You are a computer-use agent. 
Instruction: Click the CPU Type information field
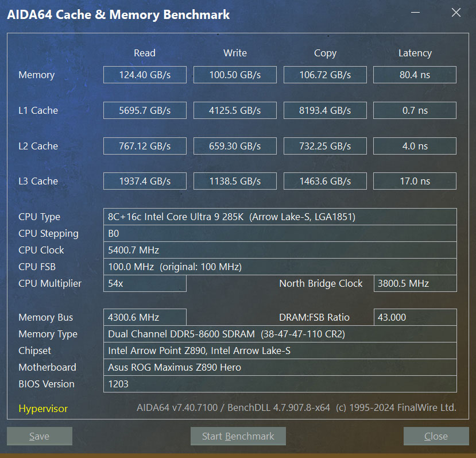point(280,217)
